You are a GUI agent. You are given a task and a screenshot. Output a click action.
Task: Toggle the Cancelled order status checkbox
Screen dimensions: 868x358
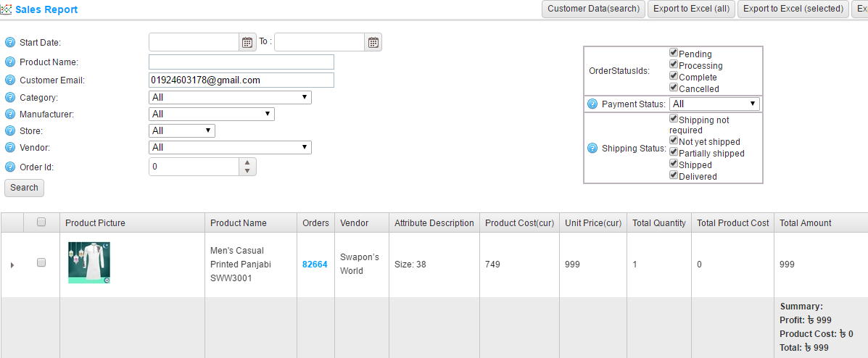(674, 88)
